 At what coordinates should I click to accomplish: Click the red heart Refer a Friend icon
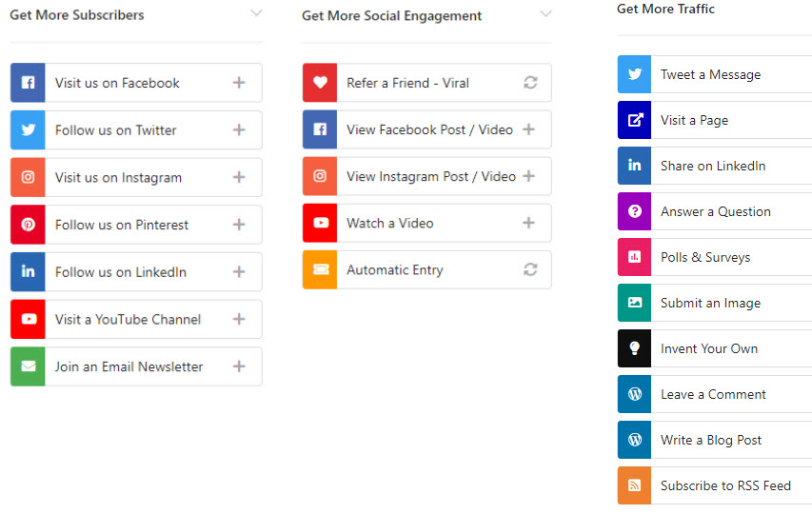point(320,83)
